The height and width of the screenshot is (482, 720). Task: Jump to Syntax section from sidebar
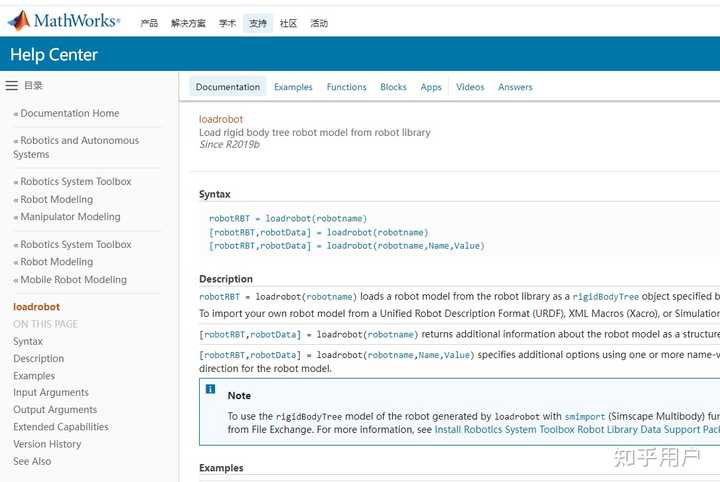pyautogui.click(x=28, y=341)
